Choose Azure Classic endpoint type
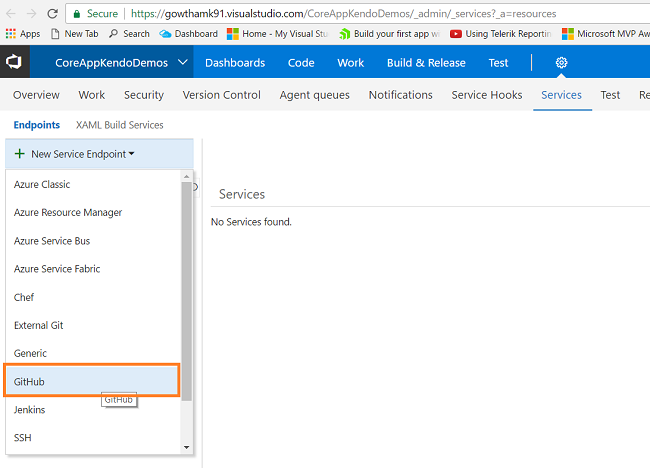The height and width of the screenshot is (468, 650). (x=93, y=184)
